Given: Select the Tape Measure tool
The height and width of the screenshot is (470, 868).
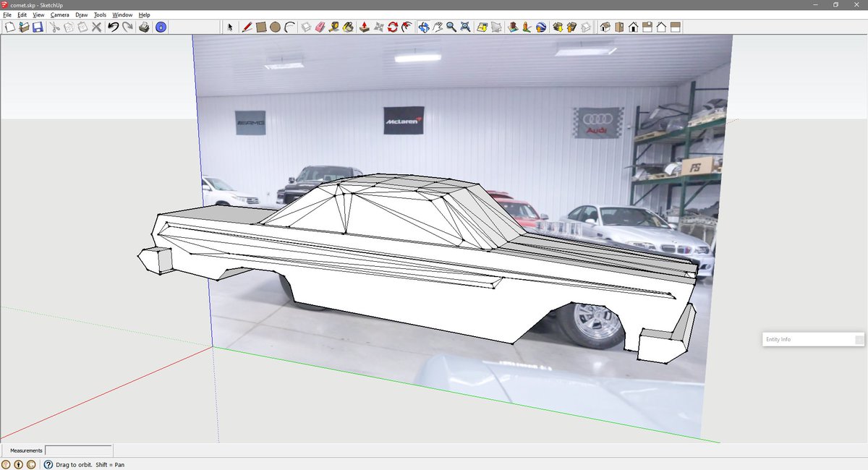Looking at the screenshot, I should point(333,27).
